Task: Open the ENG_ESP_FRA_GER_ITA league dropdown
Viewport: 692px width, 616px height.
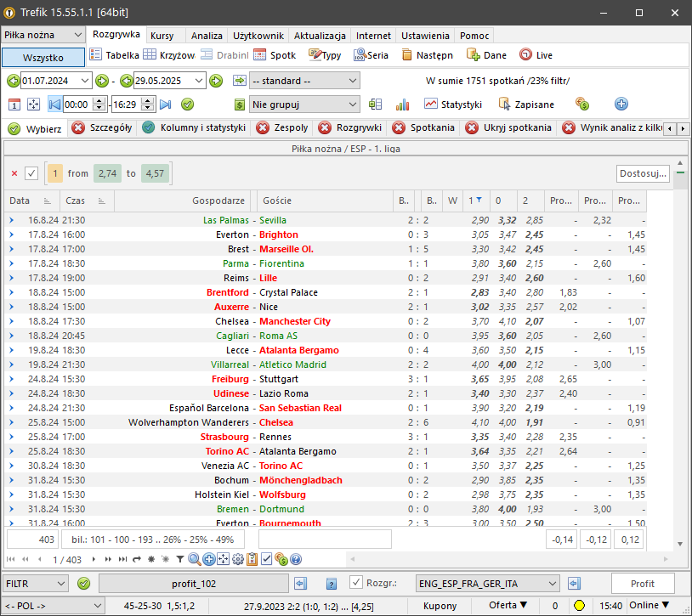Action: 552,584
